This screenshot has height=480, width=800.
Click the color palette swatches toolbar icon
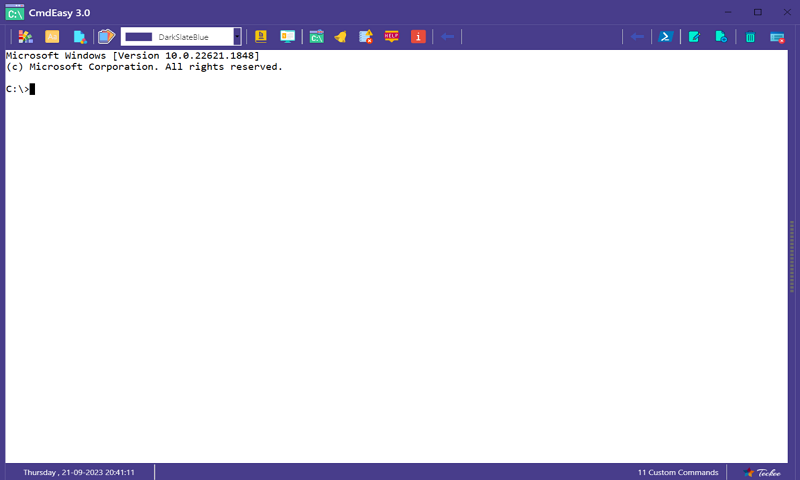25,37
